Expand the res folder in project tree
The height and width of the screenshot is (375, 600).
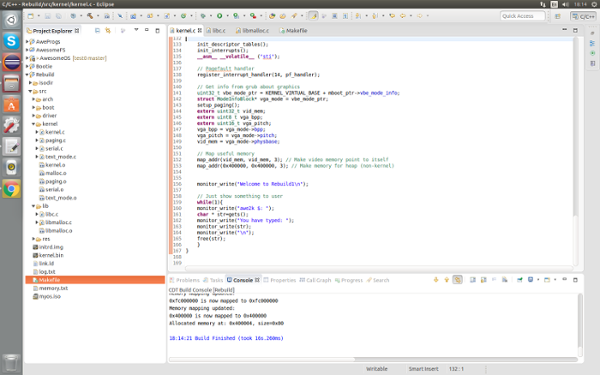(x=34, y=239)
